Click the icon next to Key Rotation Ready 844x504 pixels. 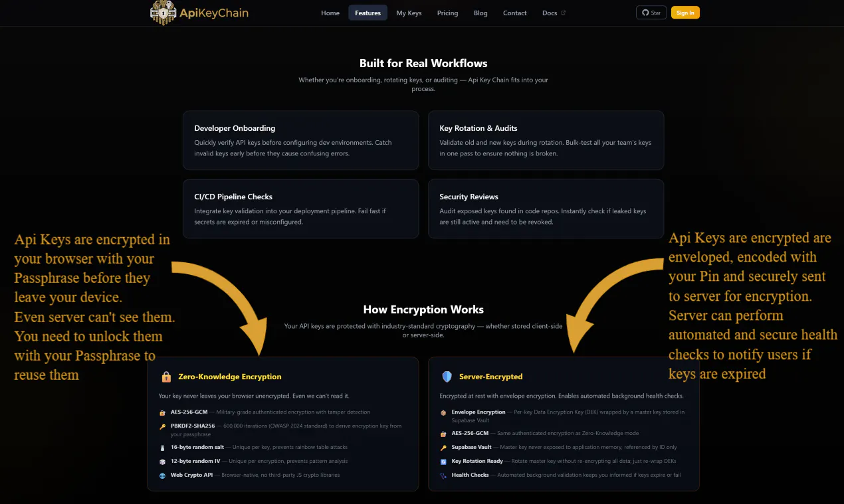444,462
